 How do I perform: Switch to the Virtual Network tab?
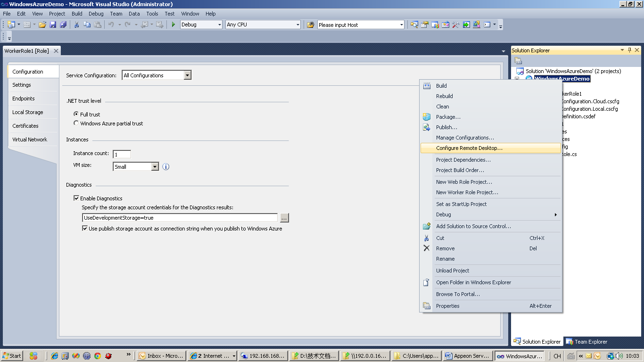pos(33,140)
